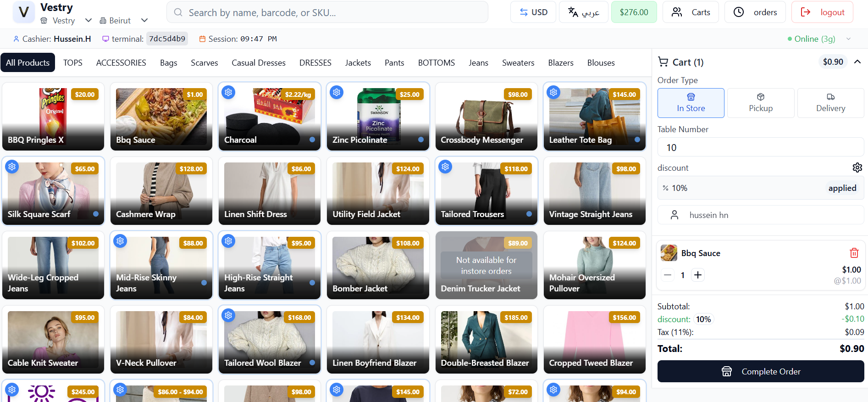Expand the Vestry store dropdown
This screenshot has width=868, height=402.
[x=88, y=20]
